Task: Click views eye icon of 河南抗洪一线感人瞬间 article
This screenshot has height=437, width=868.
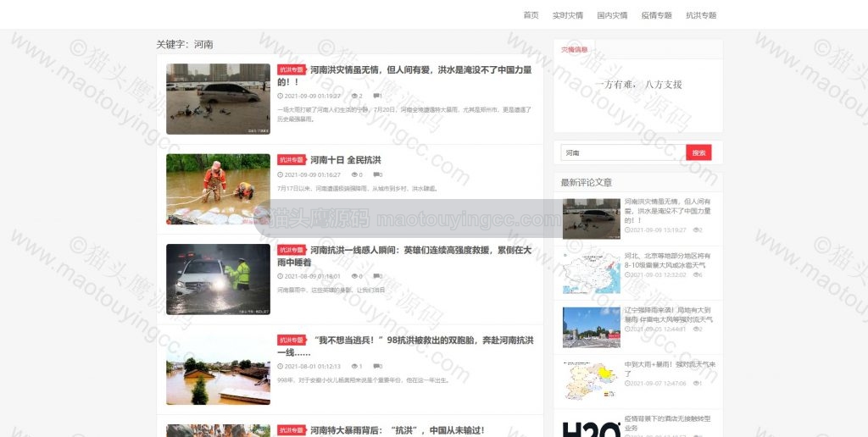Action: pyautogui.click(x=354, y=276)
